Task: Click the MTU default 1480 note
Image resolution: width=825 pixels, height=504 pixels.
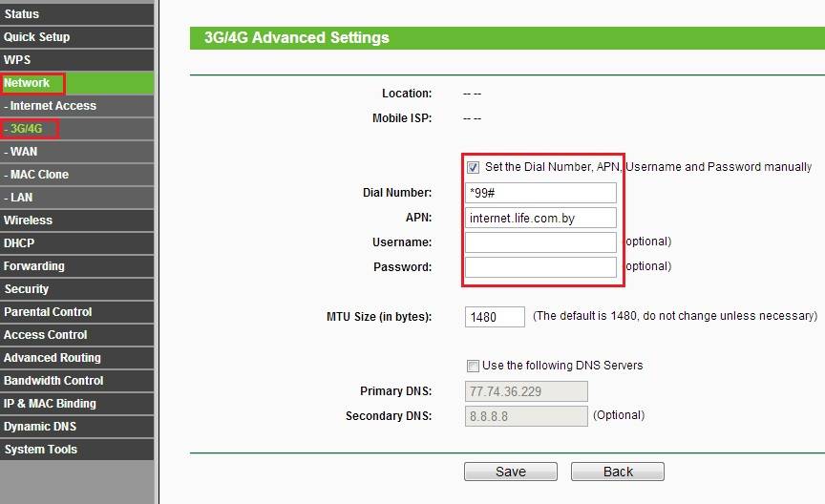Action: 675,316
